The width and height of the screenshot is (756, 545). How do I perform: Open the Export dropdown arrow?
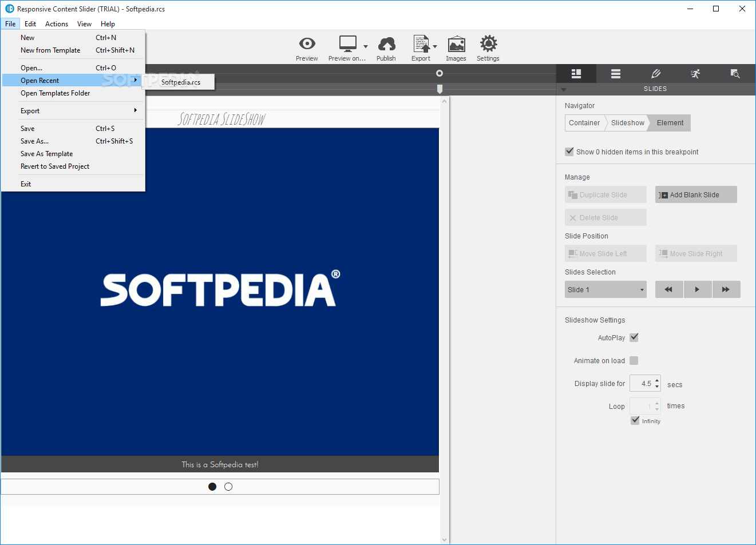click(x=435, y=46)
